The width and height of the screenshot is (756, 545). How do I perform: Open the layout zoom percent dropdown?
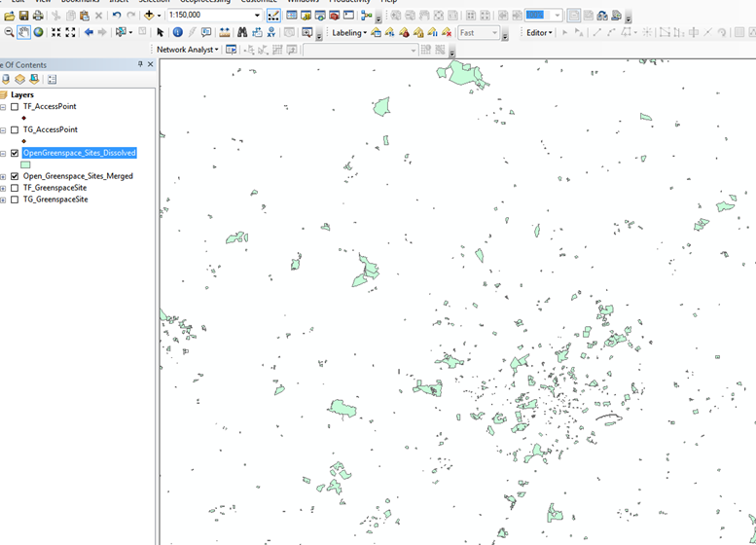[558, 16]
